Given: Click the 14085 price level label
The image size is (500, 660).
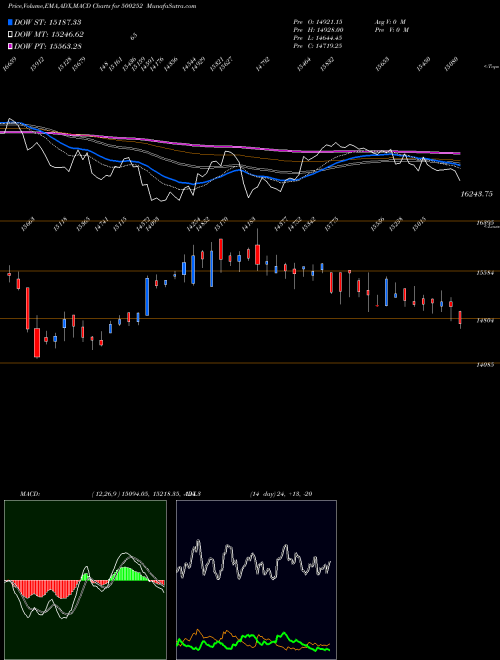Looking at the screenshot, I should point(485,365).
